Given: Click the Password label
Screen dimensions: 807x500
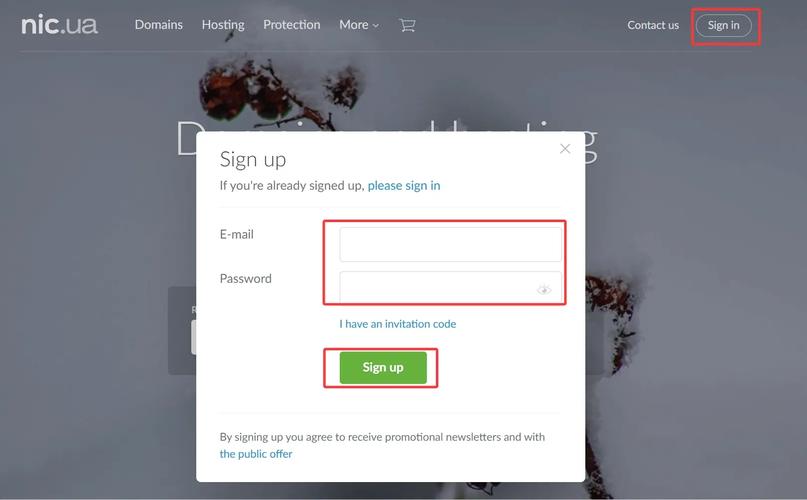Looking at the screenshot, I should [245, 279].
